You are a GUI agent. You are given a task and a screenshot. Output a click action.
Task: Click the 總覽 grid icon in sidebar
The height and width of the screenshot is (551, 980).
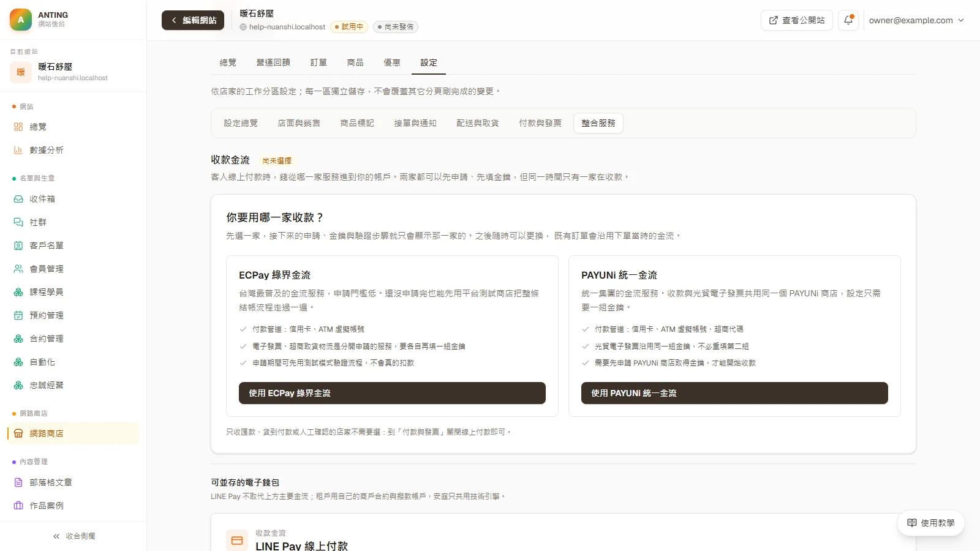[18, 127]
